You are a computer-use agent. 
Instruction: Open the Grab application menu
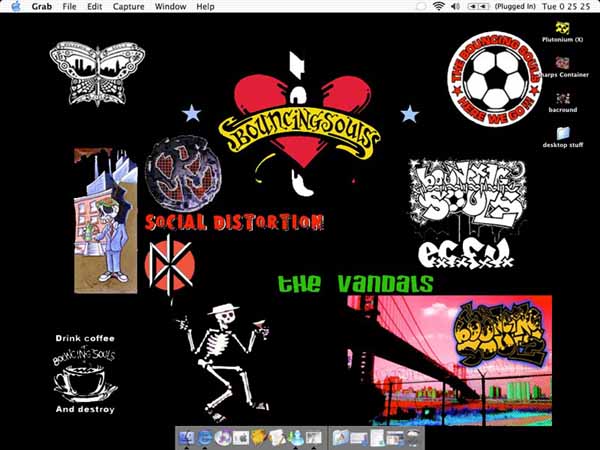pyautogui.click(x=42, y=7)
